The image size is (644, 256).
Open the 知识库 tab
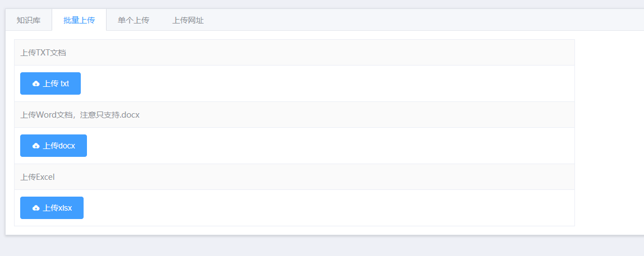[x=29, y=20]
